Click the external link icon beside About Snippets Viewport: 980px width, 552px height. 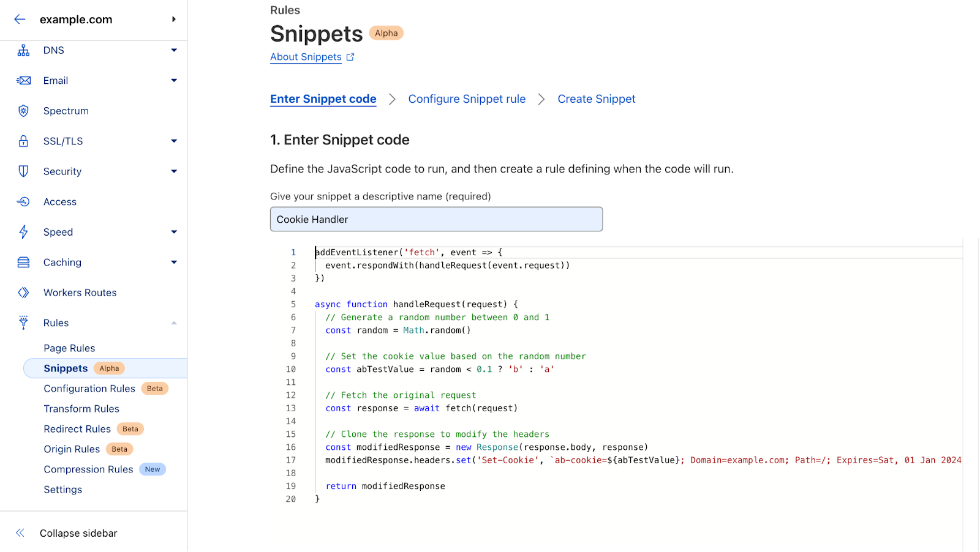click(350, 57)
